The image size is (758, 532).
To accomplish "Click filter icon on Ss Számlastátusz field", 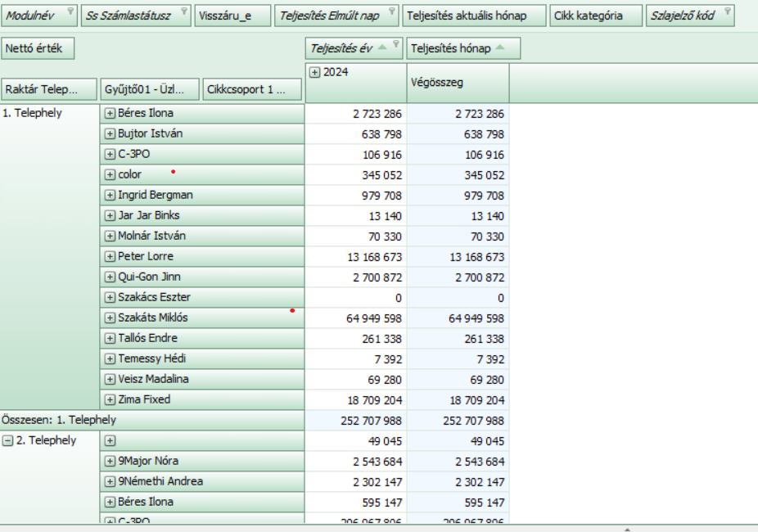I will pos(183,11).
